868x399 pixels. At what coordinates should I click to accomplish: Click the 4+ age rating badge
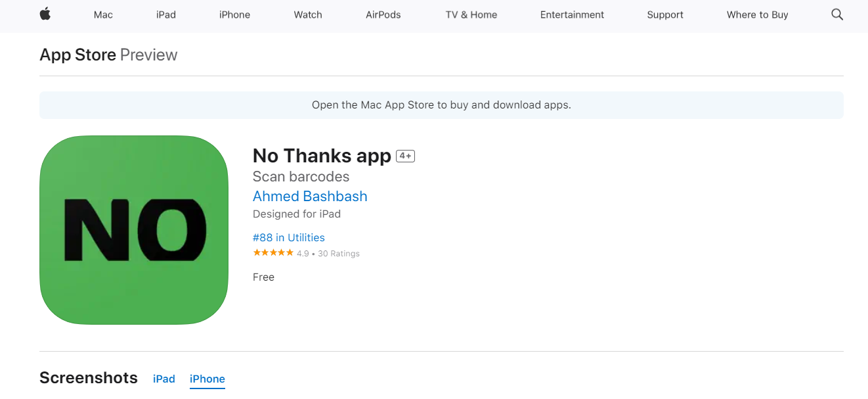pos(405,156)
